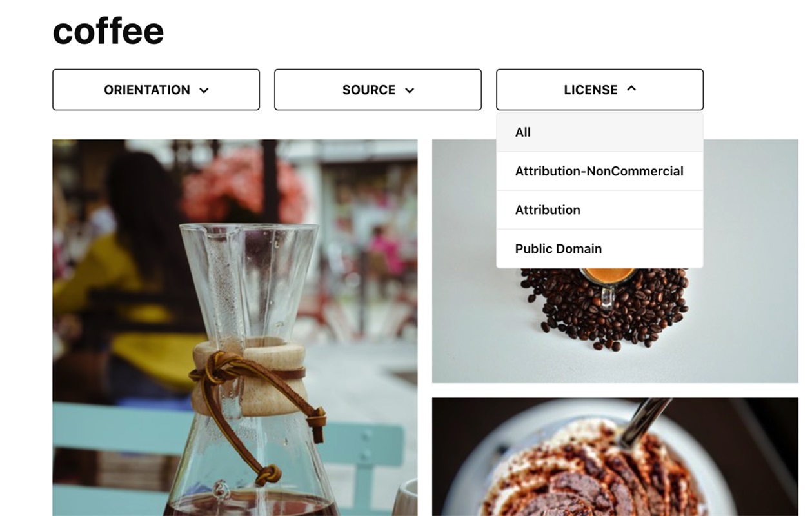
Task: Expand the SOURCE filter dropdown
Action: [378, 90]
